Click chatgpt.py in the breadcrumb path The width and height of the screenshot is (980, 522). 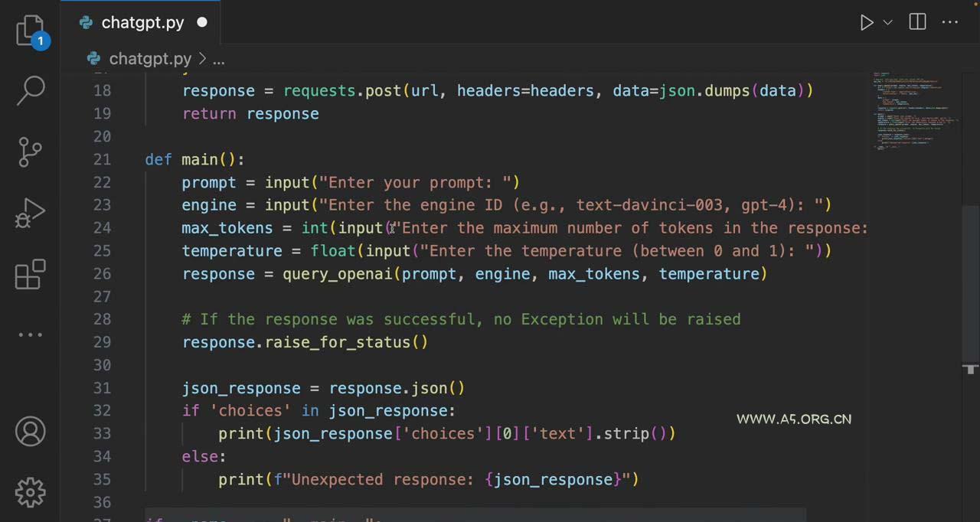coord(150,59)
